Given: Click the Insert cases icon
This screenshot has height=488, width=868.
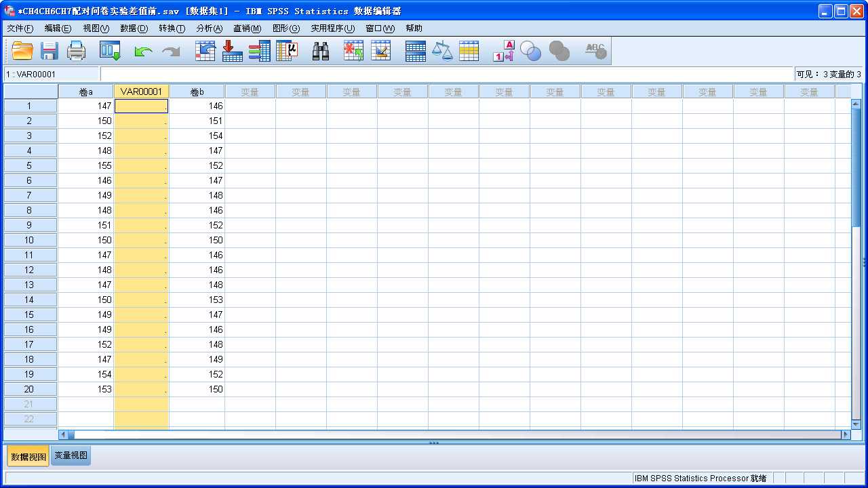Looking at the screenshot, I should [x=353, y=51].
